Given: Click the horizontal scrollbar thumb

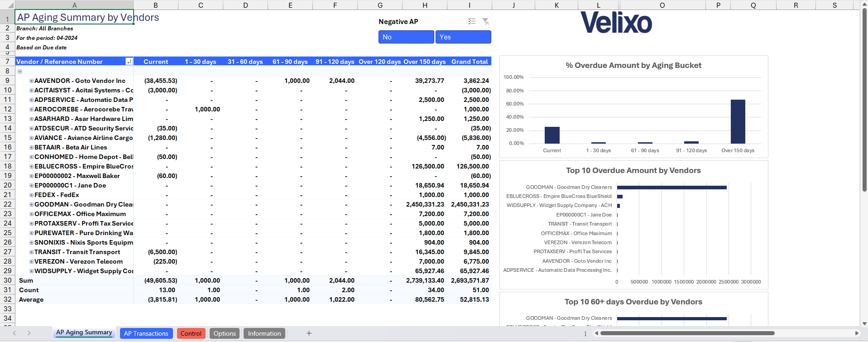Looking at the screenshot, I should tap(687, 333).
